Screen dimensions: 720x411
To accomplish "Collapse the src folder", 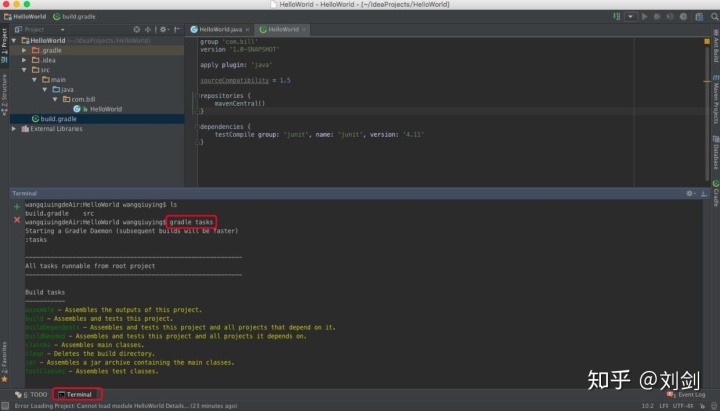I will pyautogui.click(x=24, y=70).
